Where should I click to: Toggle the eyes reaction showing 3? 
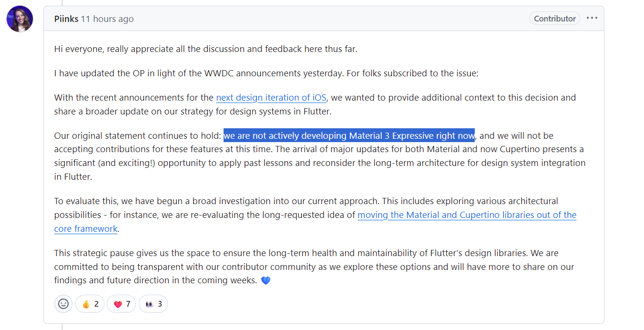click(x=153, y=304)
